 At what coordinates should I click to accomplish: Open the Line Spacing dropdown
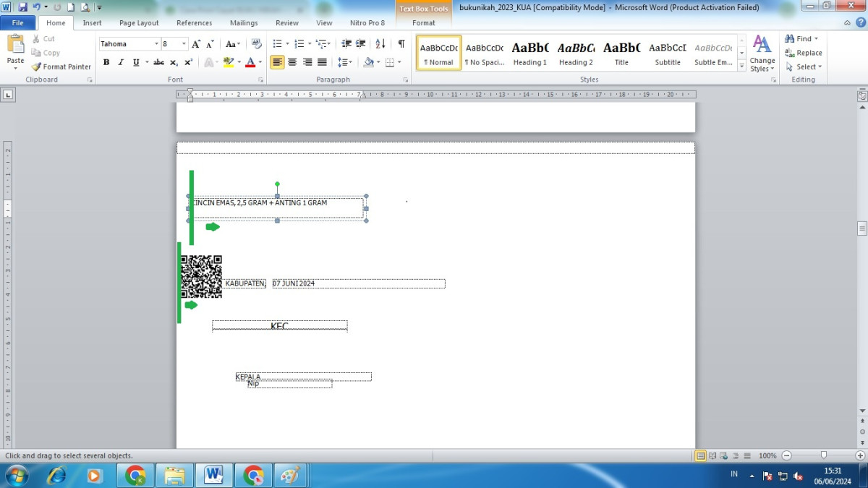345,62
